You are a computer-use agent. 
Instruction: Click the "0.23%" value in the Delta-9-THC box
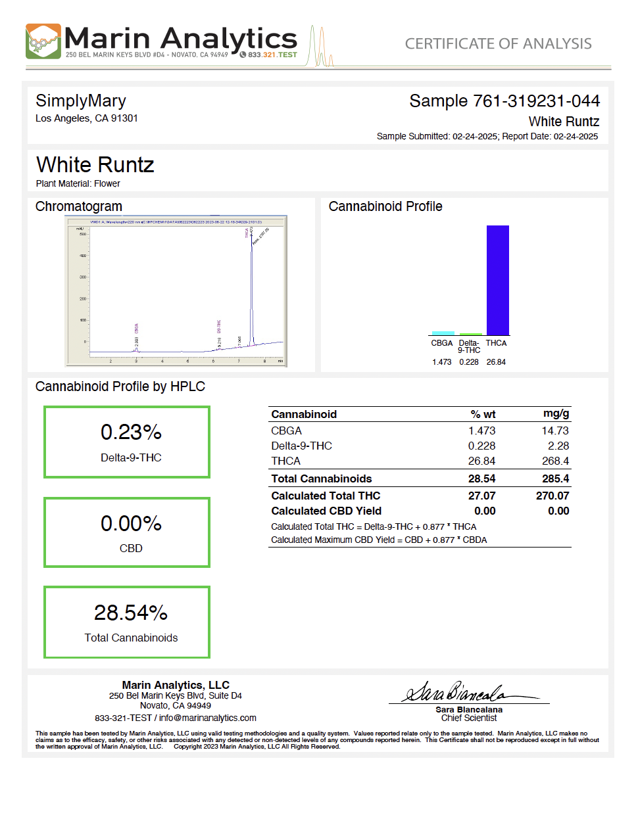tap(131, 432)
